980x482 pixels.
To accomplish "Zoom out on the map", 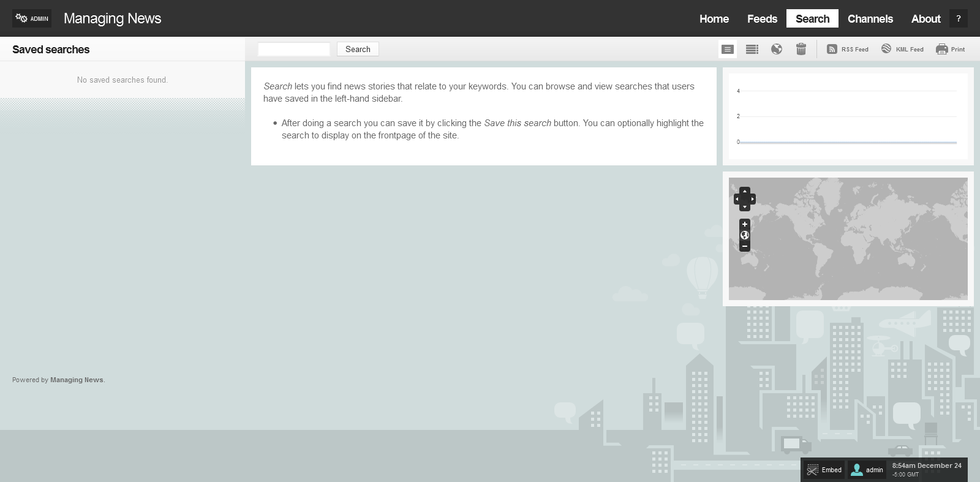I will [745, 246].
